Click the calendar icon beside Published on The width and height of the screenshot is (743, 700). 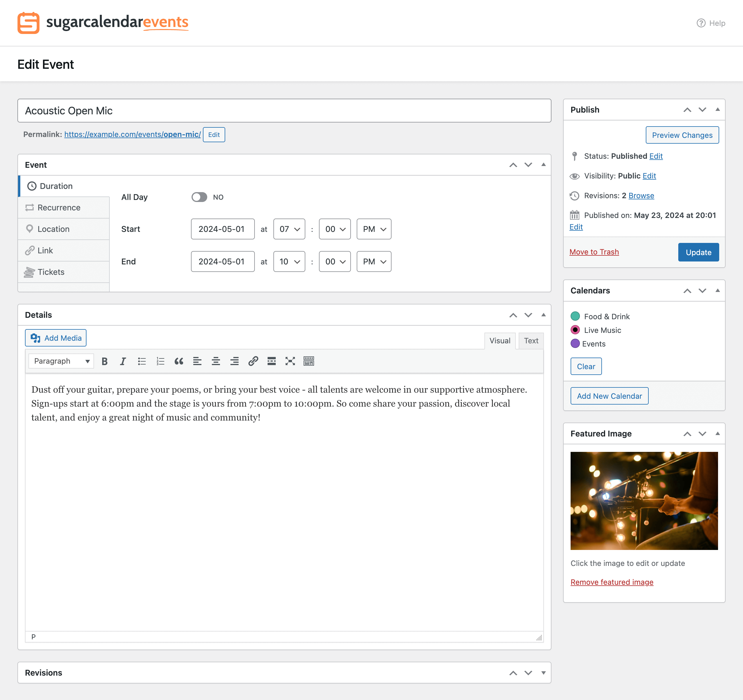pyautogui.click(x=574, y=215)
